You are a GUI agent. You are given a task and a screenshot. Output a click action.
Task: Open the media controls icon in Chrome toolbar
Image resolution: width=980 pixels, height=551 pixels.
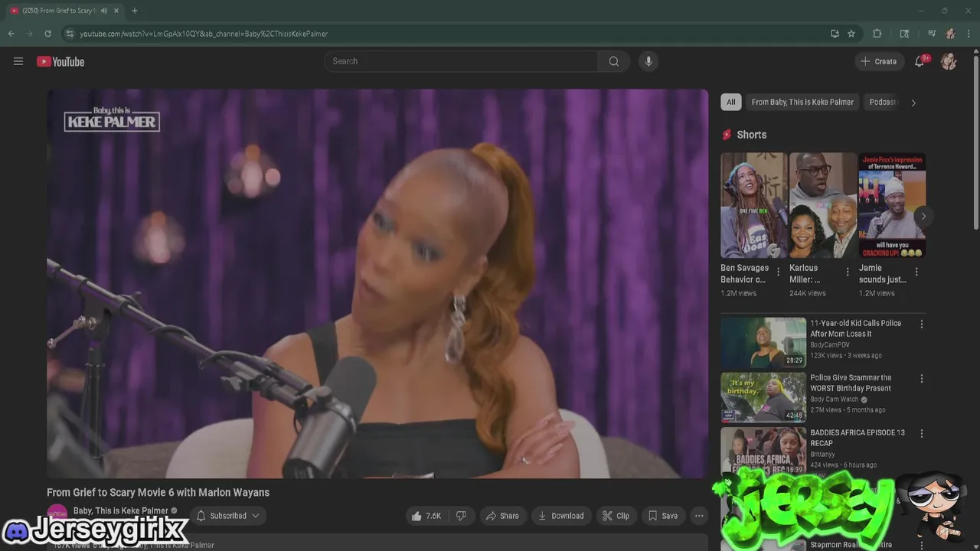tap(932, 34)
